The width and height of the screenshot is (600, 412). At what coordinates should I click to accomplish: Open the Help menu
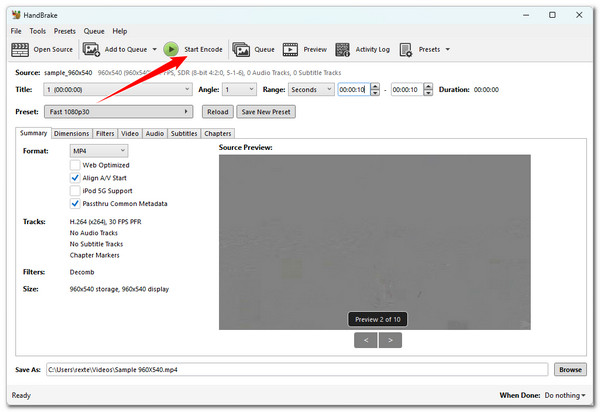120,31
